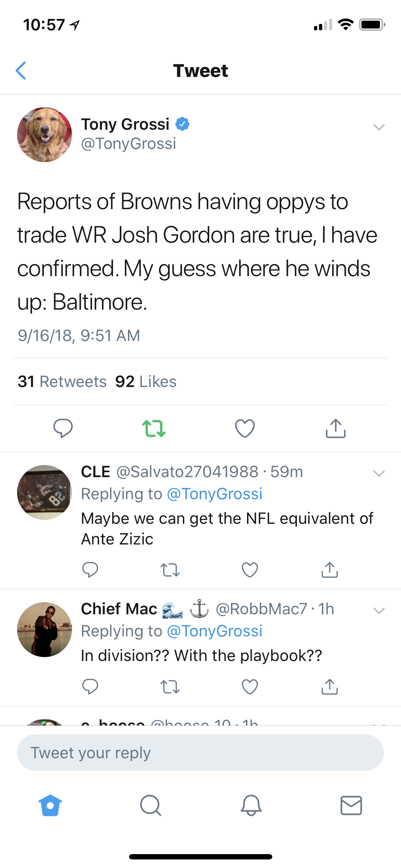Image resolution: width=401 pixels, height=868 pixels.
Task: View the 31 Retweets list
Action: pyautogui.click(x=62, y=382)
